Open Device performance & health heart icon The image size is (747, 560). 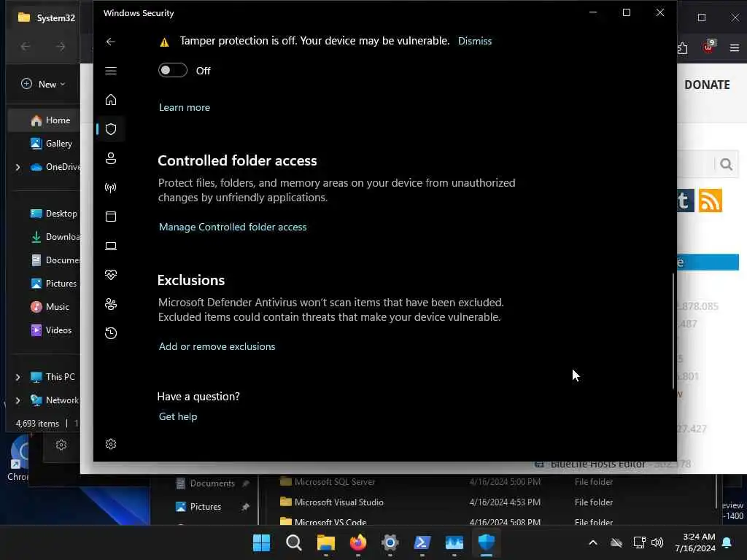point(111,275)
